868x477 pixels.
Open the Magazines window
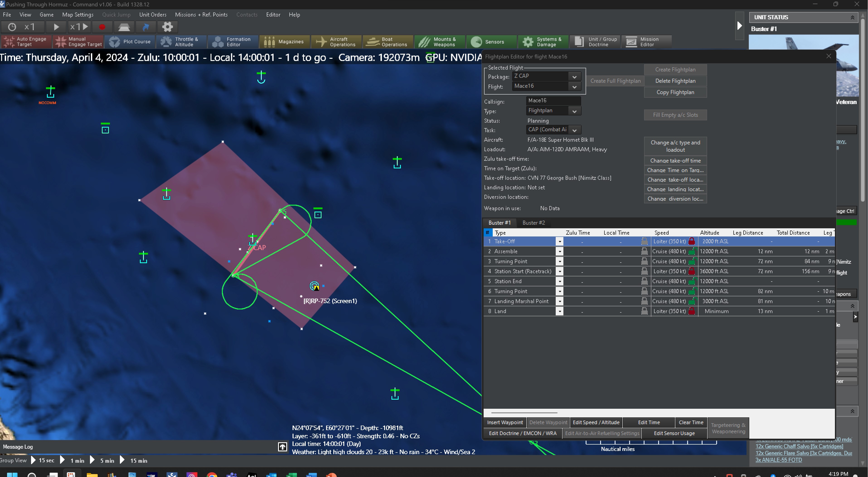pos(285,42)
